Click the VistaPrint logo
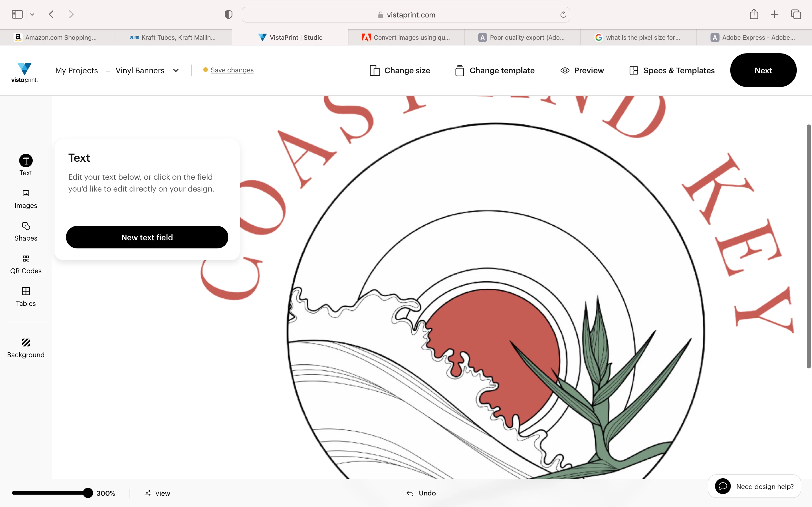 click(x=25, y=72)
